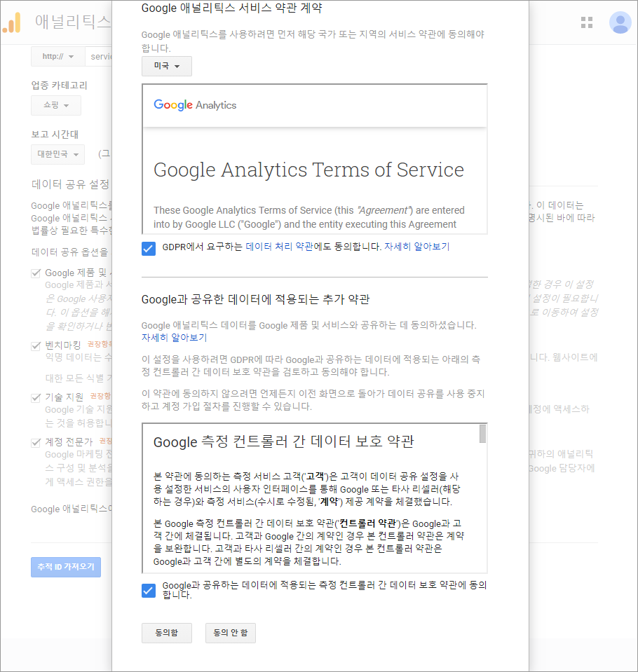Viewport: 638px width, 672px height.
Task: Click the Google Analytics logo in terms frame
Action: click(x=195, y=105)
